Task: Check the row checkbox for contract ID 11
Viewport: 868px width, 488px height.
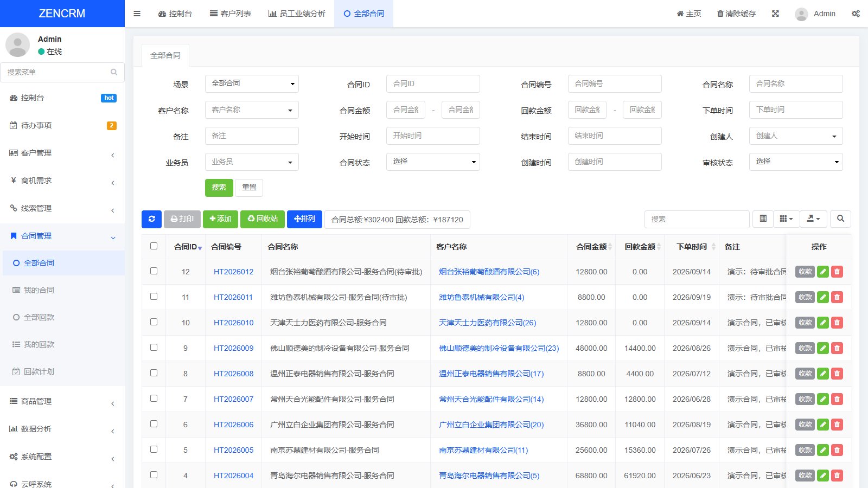Action: tap(154, 297)
